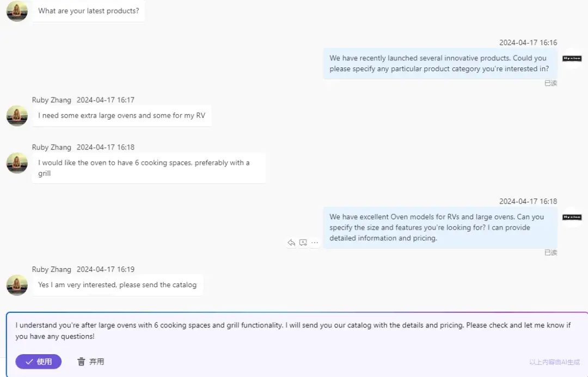Click the avatar next to the RV ovens message

pyautogui.click(x=17, y=116)
